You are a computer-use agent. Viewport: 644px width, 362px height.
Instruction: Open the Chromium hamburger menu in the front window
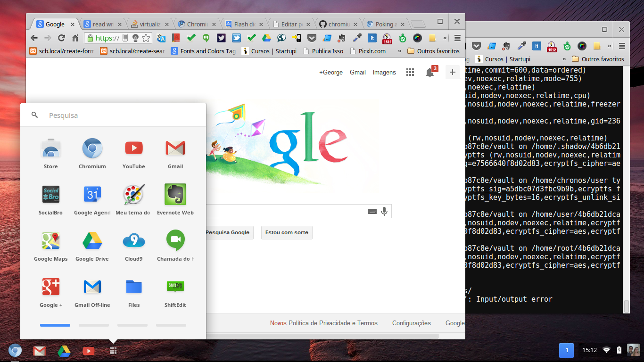tap(457, 38)
